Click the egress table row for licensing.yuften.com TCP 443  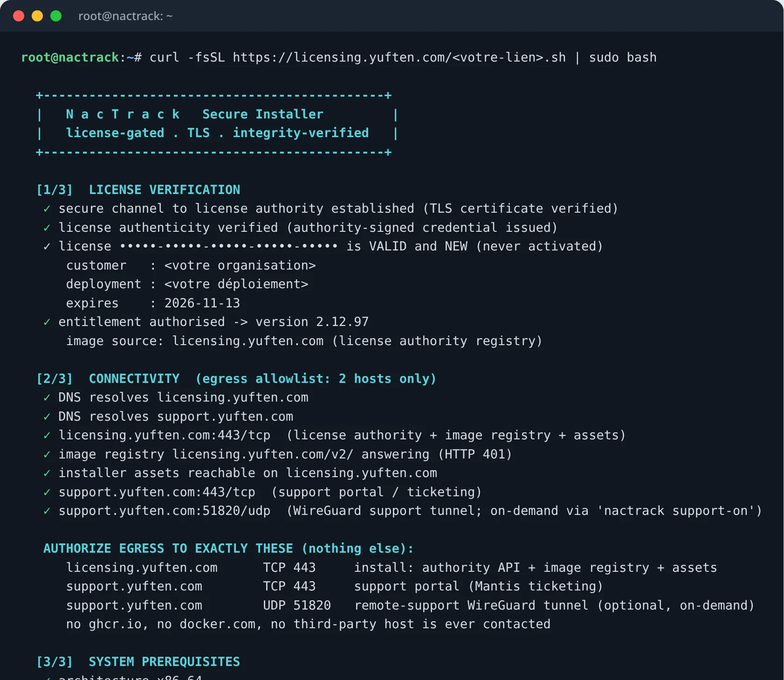(x=392, y=568)
